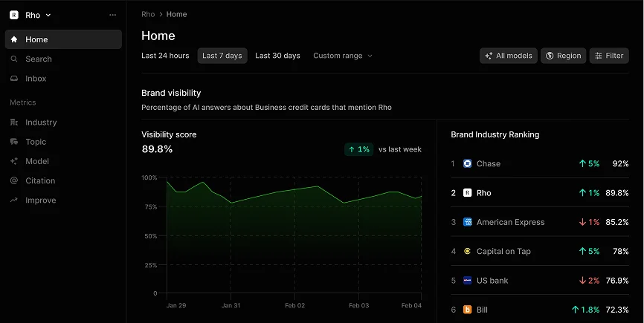Viewport: 644px width, 323px height.
Task: Open the three-dot workspace options menu
Action: click(112, 15)
